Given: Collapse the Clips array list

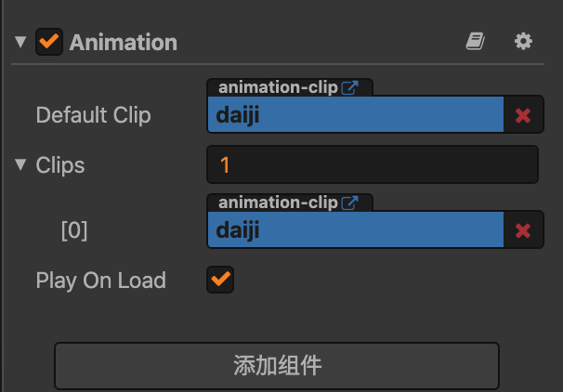Looking at the screenshot, I should [20, 165].
